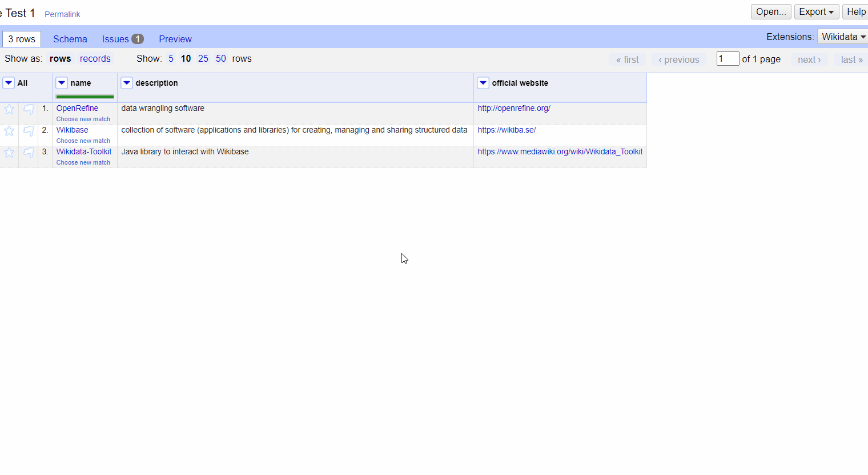Go to next page
The height and width of the screenshot is (475, 868).
click(809, 59)
